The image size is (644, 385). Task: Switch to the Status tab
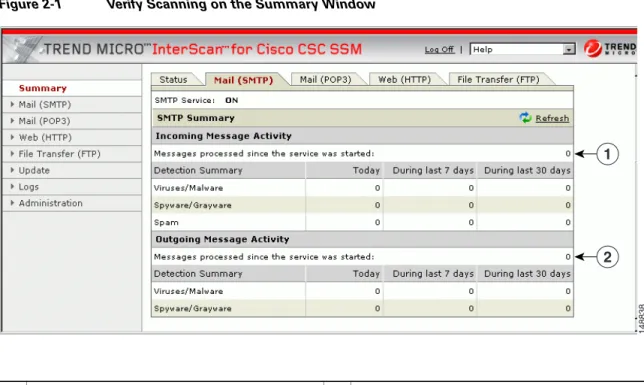[173, 79]
